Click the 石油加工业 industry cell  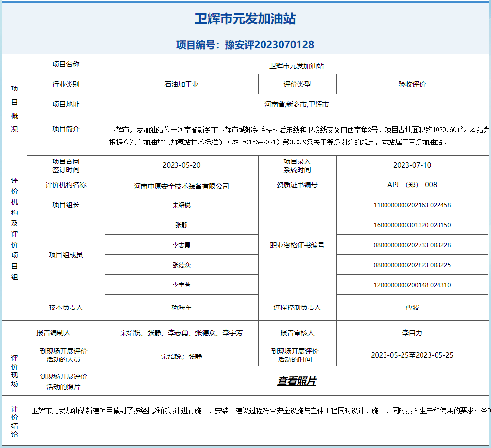[182, 84]
